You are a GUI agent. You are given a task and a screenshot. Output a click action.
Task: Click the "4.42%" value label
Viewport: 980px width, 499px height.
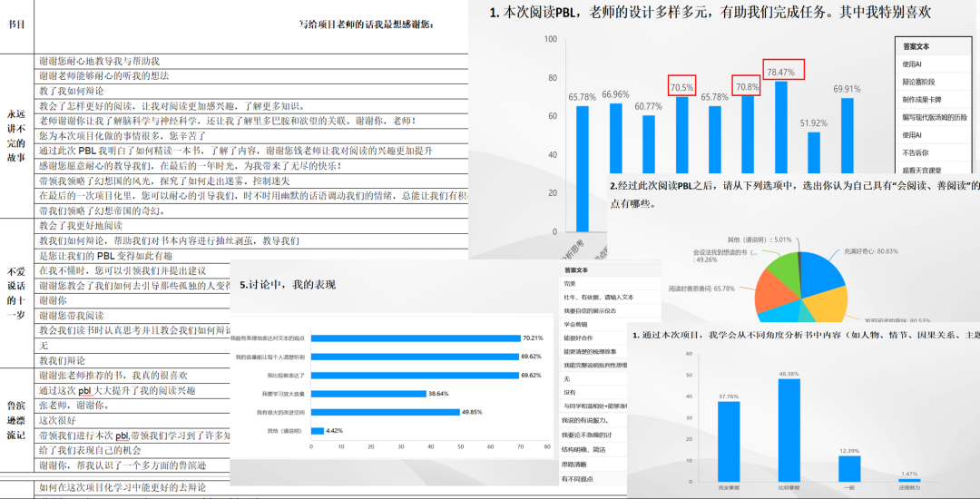pos(335,430)
